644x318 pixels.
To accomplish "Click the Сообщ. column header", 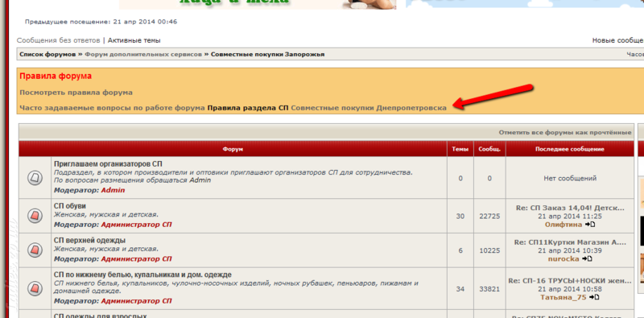I will pyautogui.click(x=489, y=149).
